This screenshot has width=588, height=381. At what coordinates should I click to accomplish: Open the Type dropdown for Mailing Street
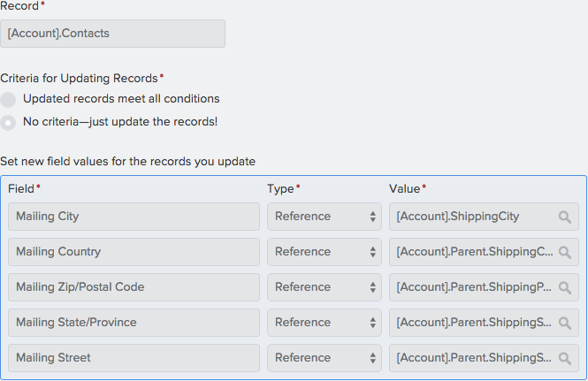324,358
